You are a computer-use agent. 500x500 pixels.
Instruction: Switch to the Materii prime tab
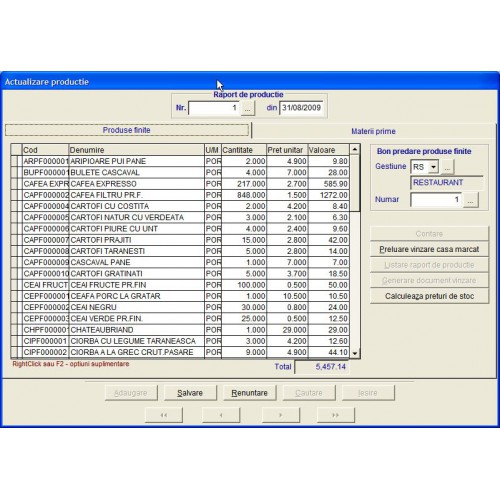(x=373, y=131)
